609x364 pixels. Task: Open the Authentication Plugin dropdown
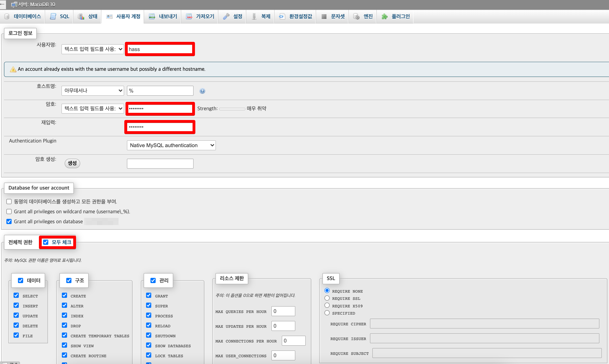pyautogui.click(x=171, y=145)
